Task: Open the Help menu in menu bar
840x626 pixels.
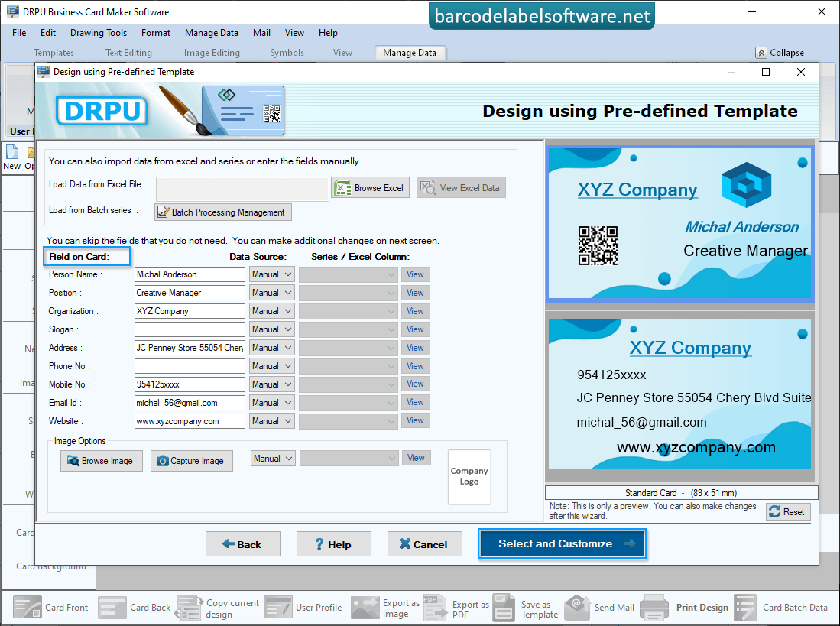Action: [x=328, y=33]
